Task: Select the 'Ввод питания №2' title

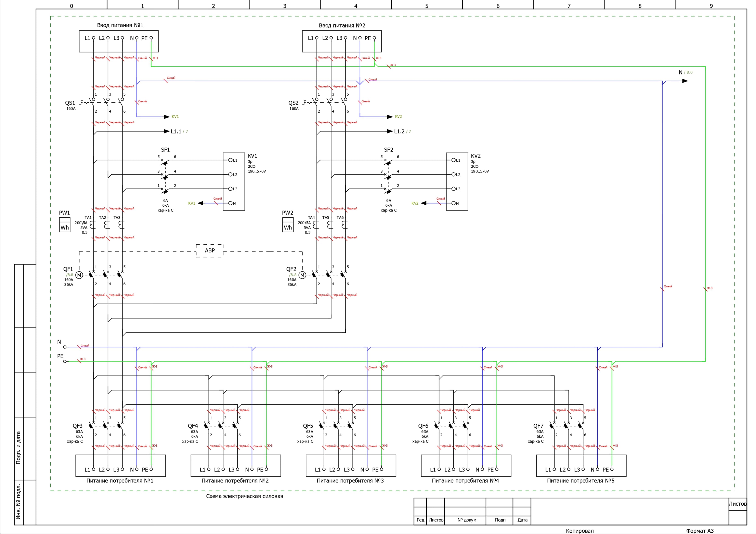Action: click(342, 26)
